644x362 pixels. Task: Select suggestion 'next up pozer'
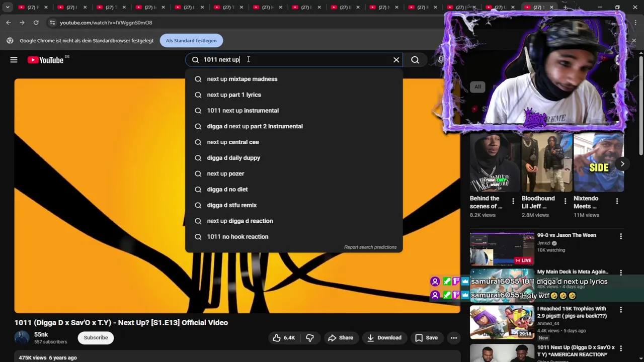click(x=294, y=173)
